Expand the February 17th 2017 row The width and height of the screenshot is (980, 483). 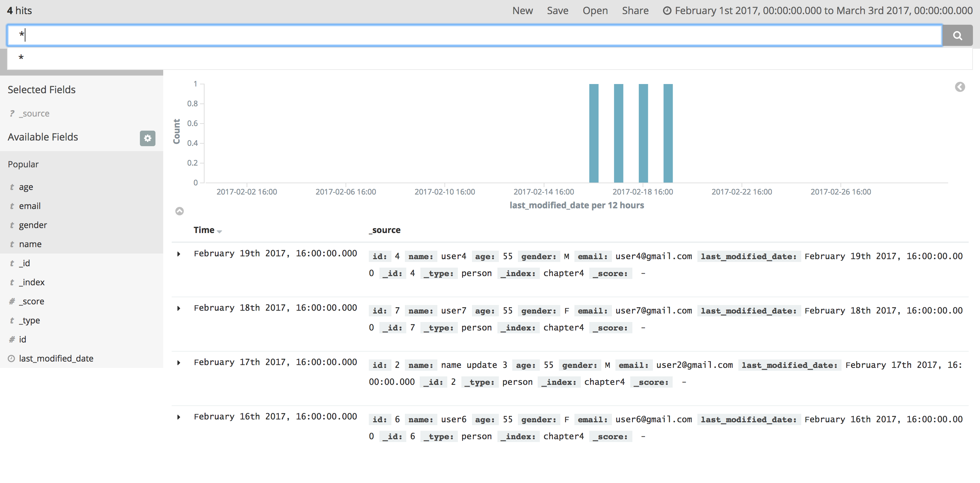[x=179, y=363]
